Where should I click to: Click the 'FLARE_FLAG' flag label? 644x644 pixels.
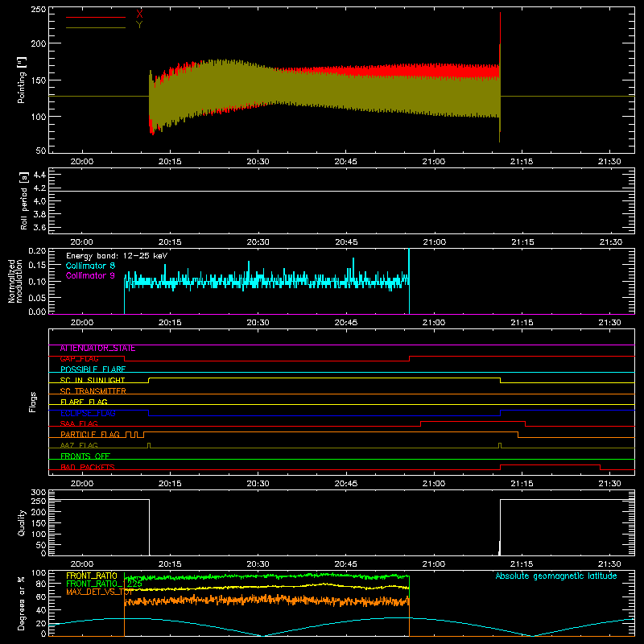[84, 402]
